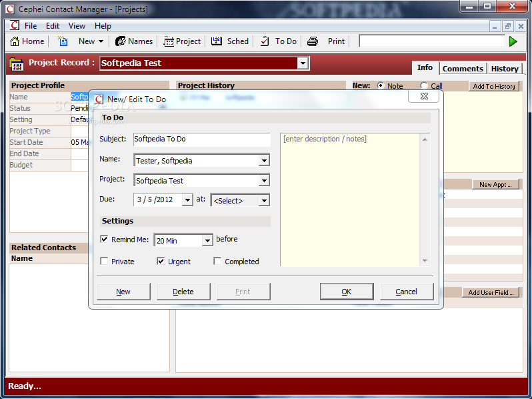Expand the Name dropdown in To Do dialog
Screen dimensions: 532x399
tap(263, 161)
